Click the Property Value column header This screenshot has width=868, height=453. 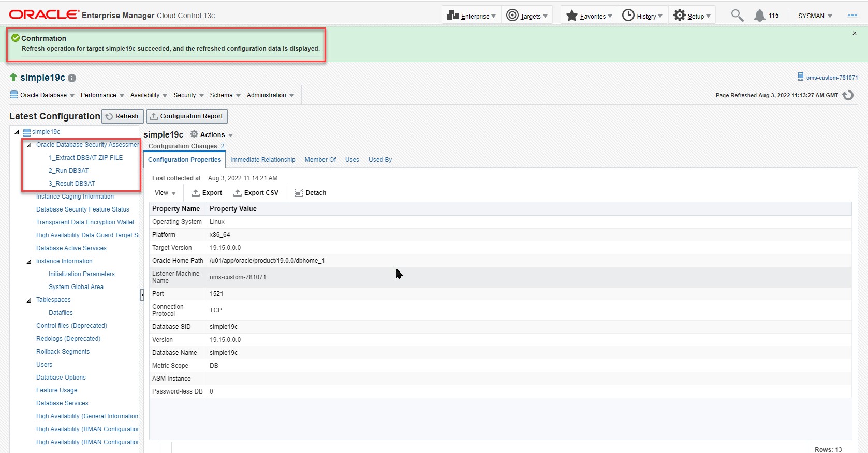pyautogui.click(x=529, y=209)
